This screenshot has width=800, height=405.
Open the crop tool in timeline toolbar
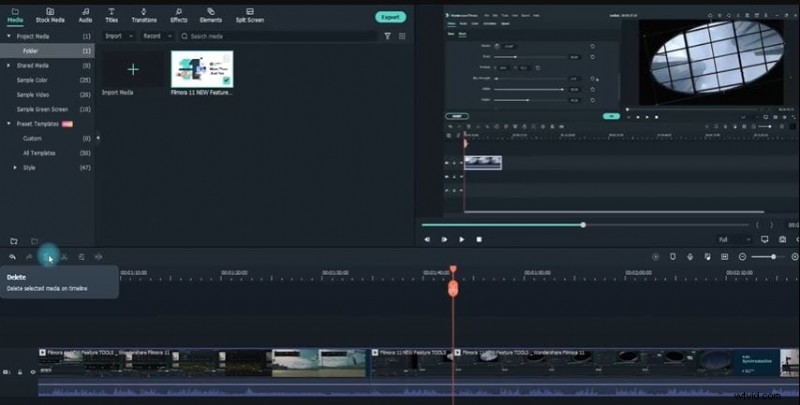82,257
